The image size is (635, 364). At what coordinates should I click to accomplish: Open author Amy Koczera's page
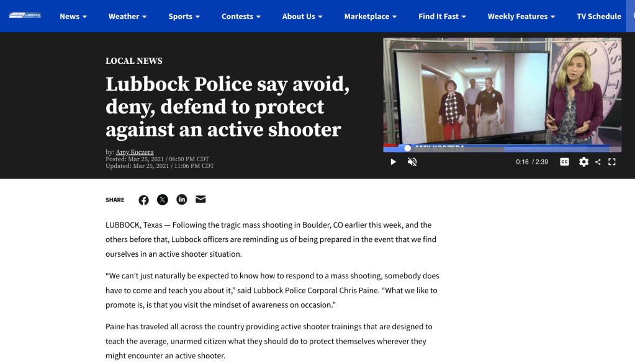tap(135, 152)
